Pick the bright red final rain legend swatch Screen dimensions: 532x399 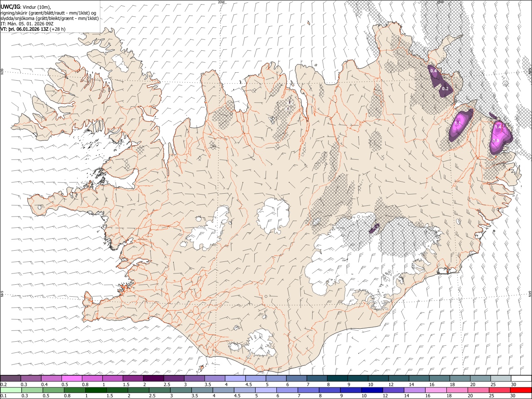[521, 390]
